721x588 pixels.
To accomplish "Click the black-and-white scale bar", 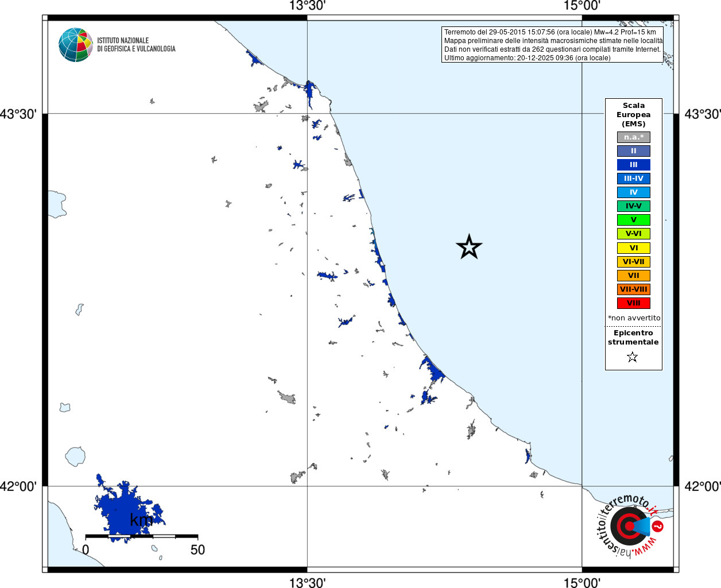I will pyautogui.click(x=141, y=536).
